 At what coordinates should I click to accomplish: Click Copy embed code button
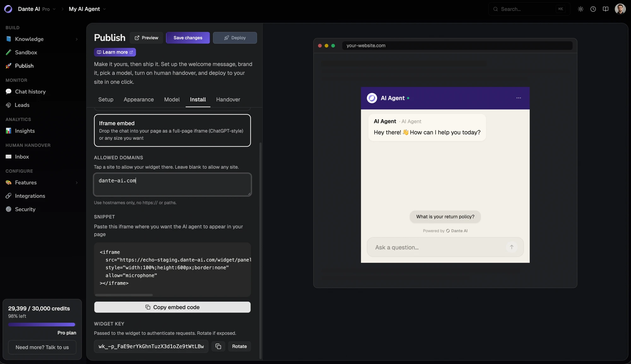pyautogui.click(x=172, y=307)
